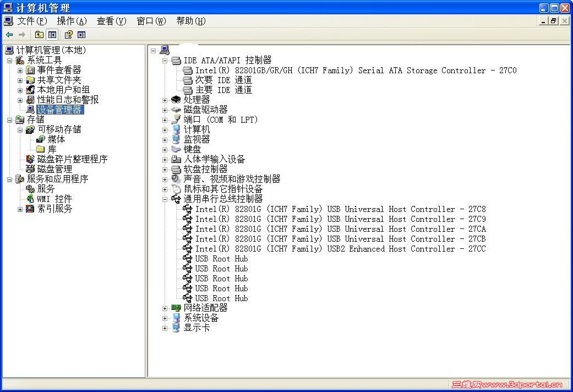This screenshot has width=573, height=392.
Task: Select USB2 Enhanced Host Controller - 27CC
Action: tap(341, 249)
